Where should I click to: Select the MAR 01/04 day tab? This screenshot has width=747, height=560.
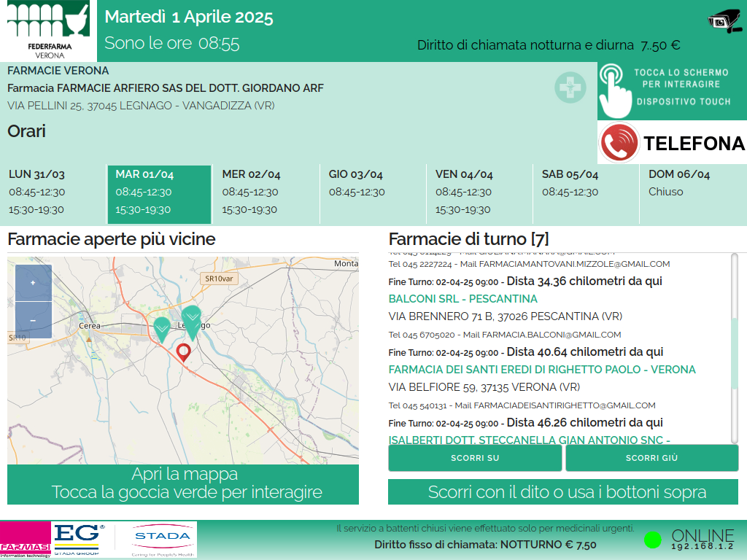pos(159,192)
